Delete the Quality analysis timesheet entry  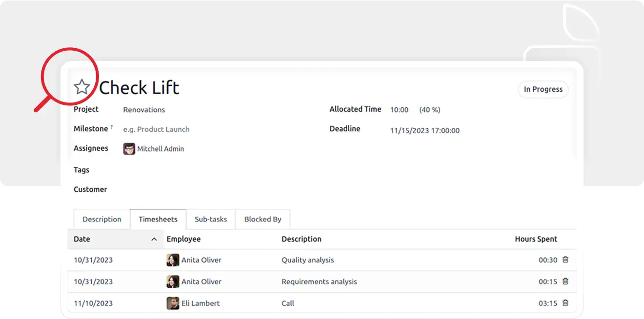click(565, 260)
